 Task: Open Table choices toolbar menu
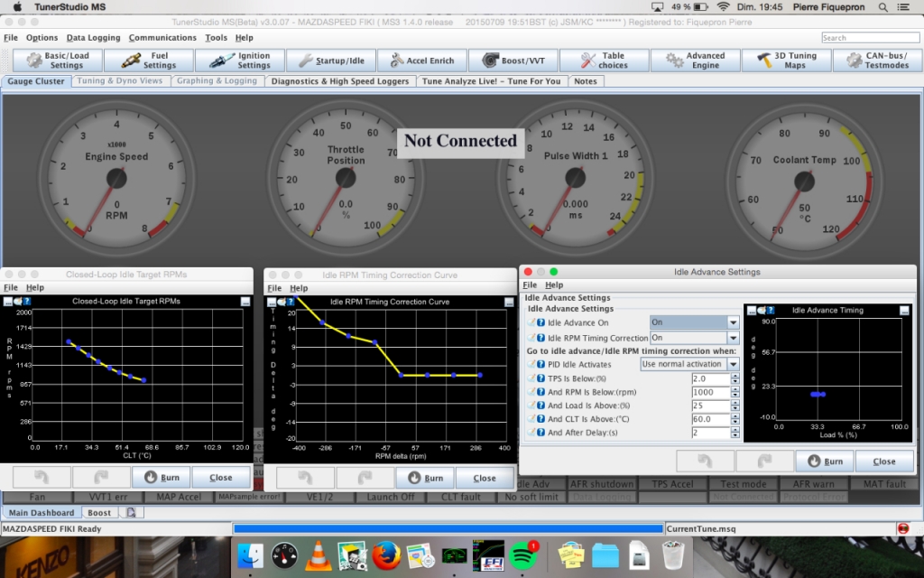[x=604, y=61]
